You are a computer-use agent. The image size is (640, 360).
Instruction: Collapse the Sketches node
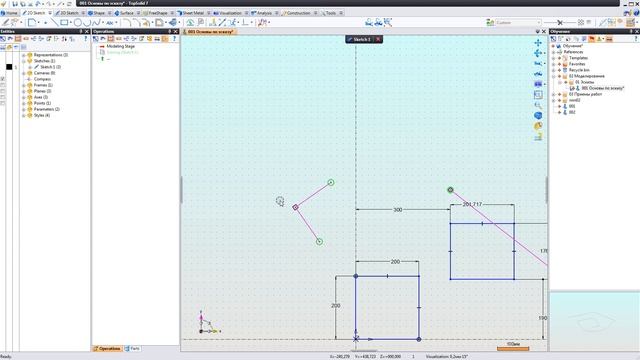[x=24, y=61]
